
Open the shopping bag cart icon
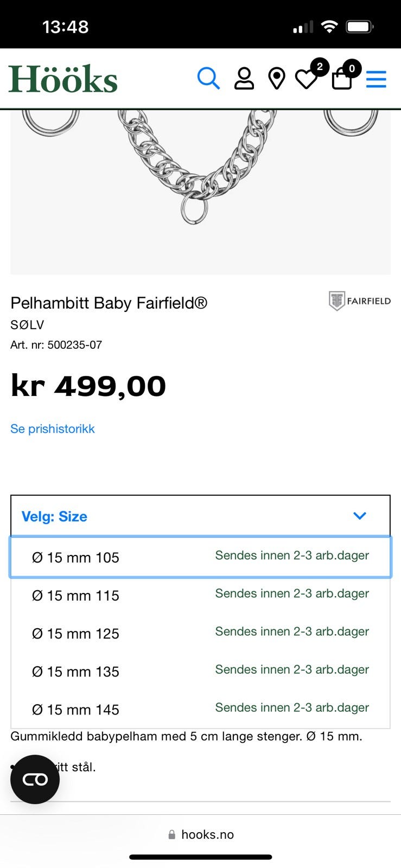coord(342,79)
